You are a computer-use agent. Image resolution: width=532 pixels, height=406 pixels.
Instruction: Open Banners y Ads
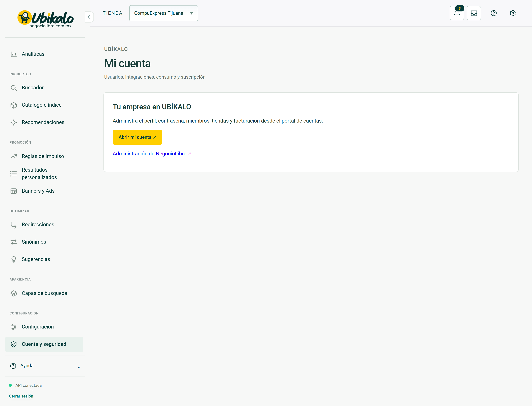click(44, 191)
